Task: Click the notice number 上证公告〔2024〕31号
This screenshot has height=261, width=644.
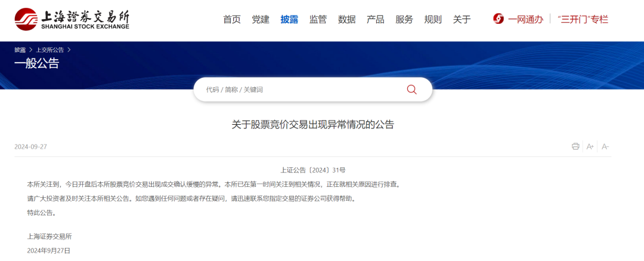Action: 313,170
